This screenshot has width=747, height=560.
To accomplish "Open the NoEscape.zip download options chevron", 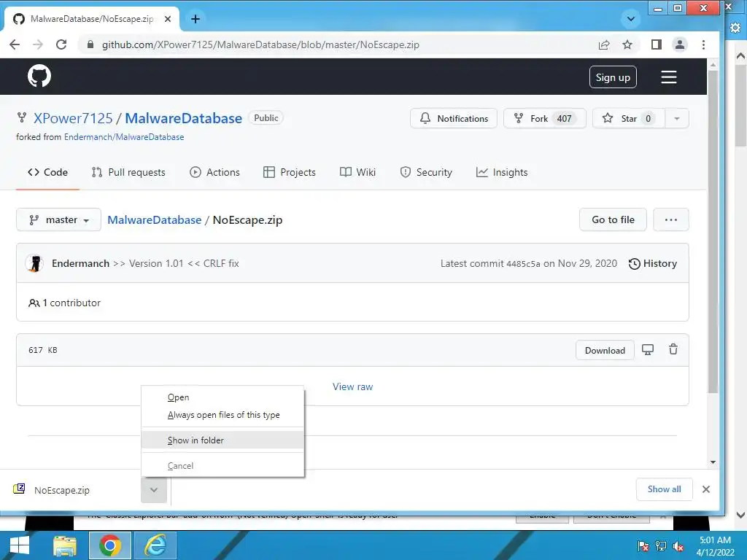I will click(154, 489).
